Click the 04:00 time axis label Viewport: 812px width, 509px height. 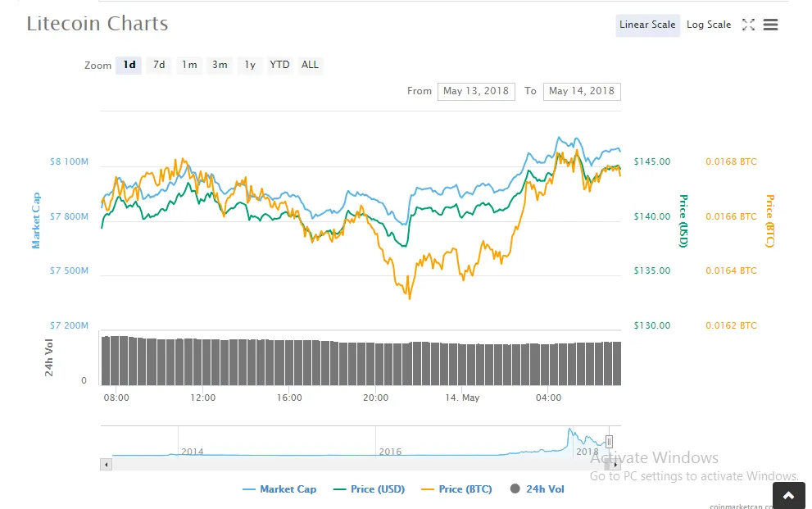(x=548, y=398)
